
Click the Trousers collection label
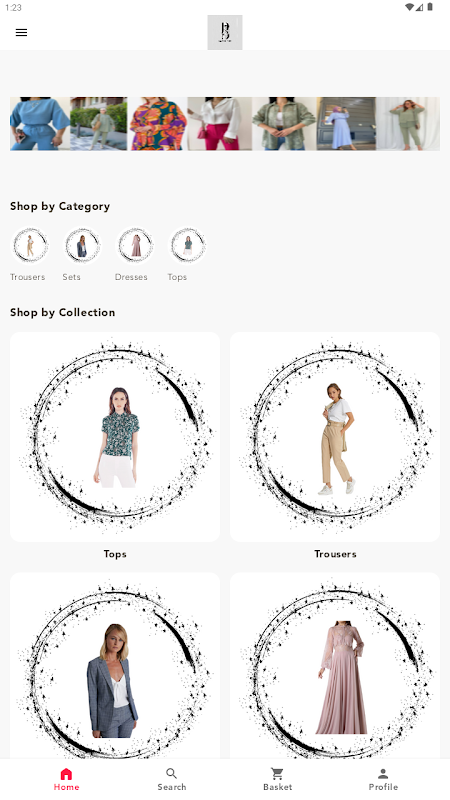click(335, 554)
